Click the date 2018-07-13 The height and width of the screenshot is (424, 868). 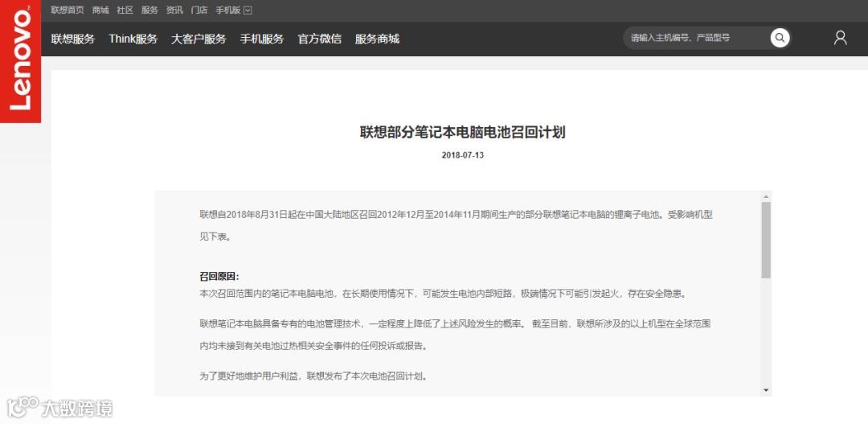point(463,155)
